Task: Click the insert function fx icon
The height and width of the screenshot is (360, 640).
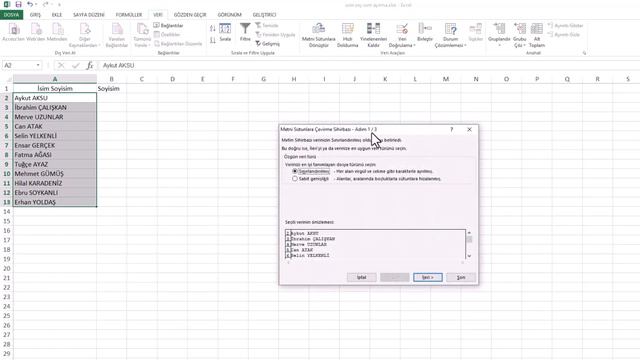Action: pyautogui.click(x=90, y=65)
